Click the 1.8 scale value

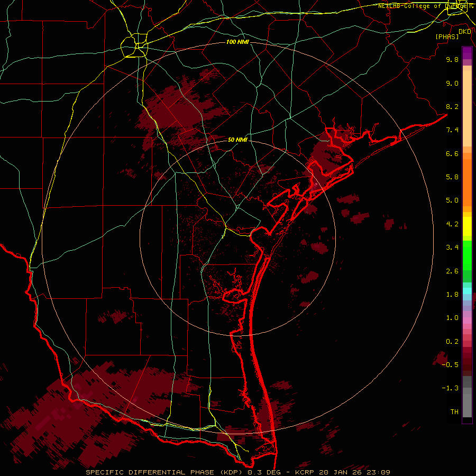pos(452,295)
